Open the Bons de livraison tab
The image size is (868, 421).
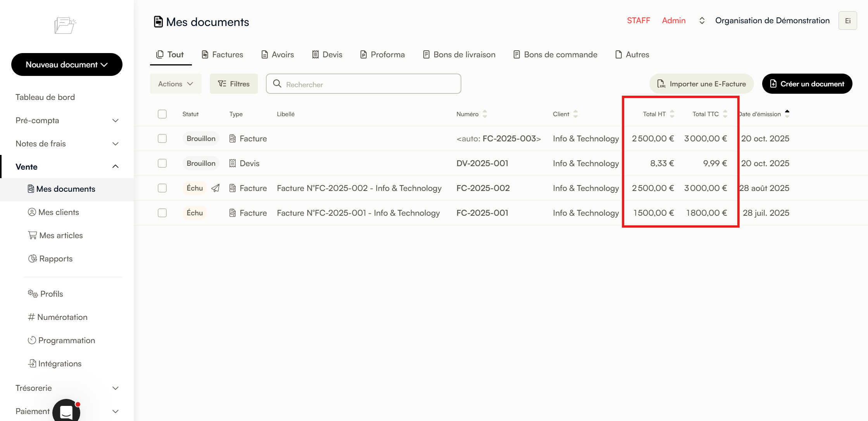coord(459,55)
